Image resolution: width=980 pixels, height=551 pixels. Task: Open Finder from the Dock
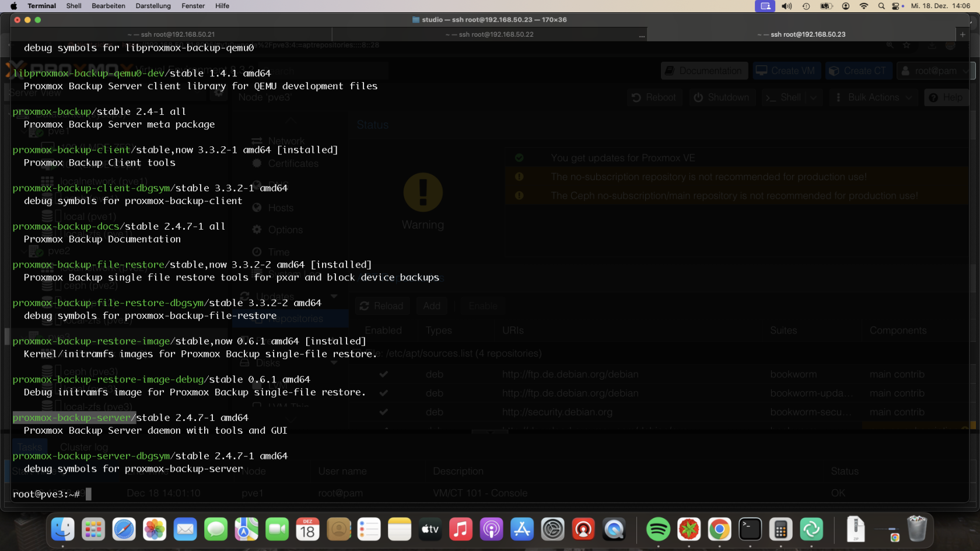[62, 529]
